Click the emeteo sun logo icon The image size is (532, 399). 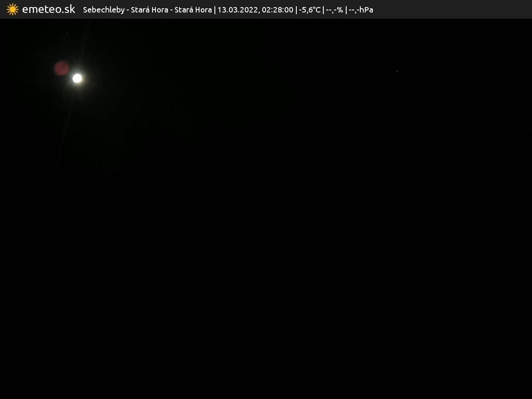[x=12, y=9]
